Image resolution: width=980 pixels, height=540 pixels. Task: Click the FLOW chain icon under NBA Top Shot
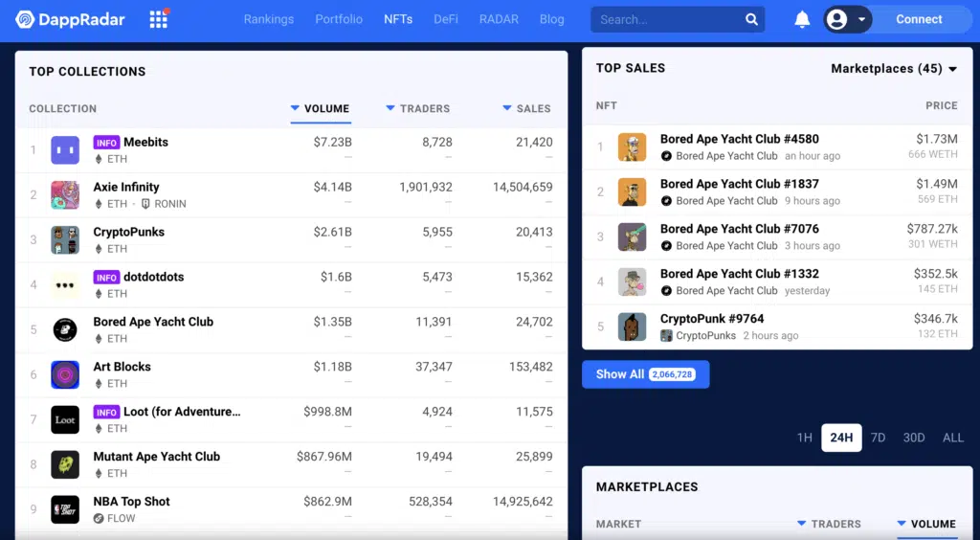click(99, 518)
